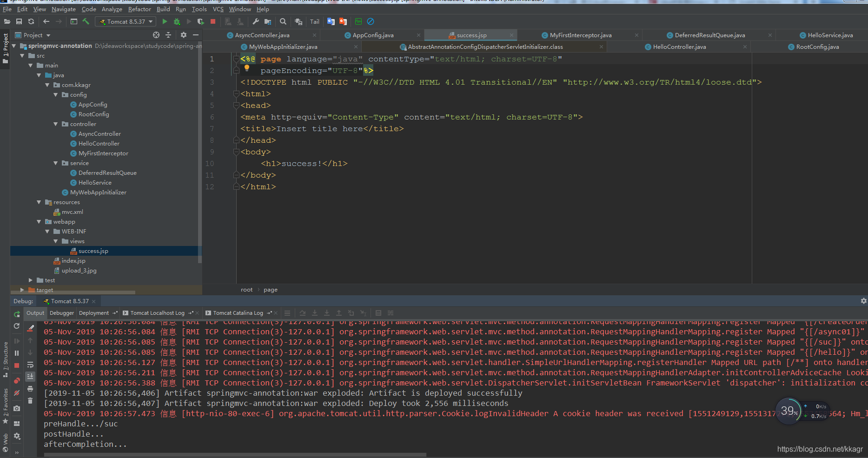Collapse the resources folder node
This screenshot has height=458, width=868.
tap(39, 202)
